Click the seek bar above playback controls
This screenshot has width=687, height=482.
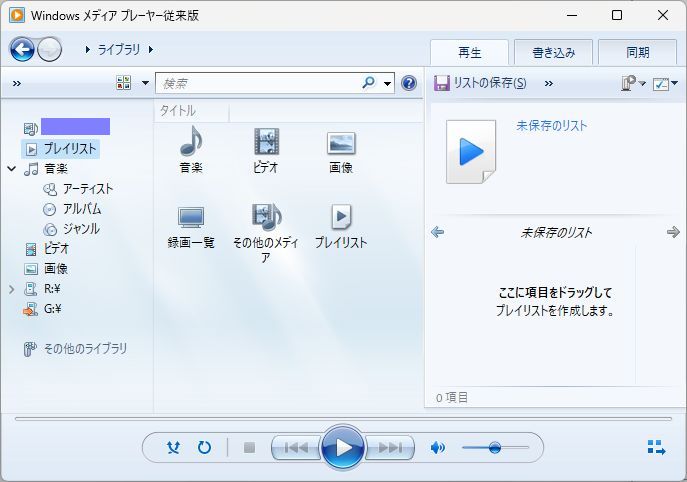tap(343, 419)
